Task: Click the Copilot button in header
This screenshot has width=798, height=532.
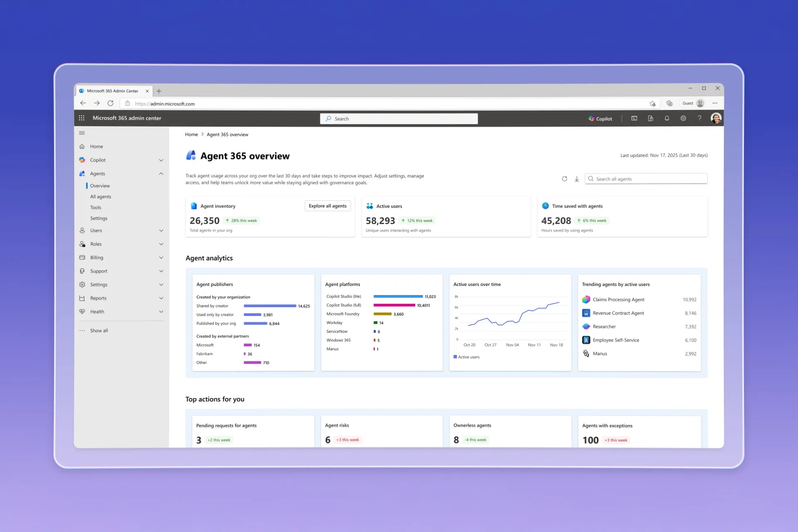Action: [600, 118]
